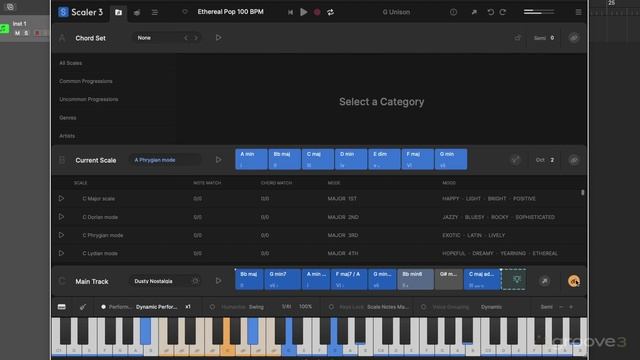Adjust the master volume slider
Viewport: 640px width, 360px height.
[x=539, y=12]
